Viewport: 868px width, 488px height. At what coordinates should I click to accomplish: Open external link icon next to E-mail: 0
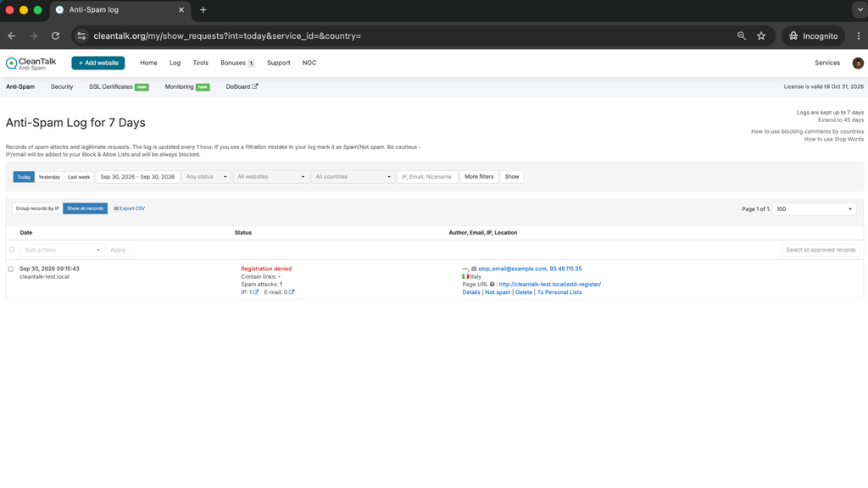[292, 292]
